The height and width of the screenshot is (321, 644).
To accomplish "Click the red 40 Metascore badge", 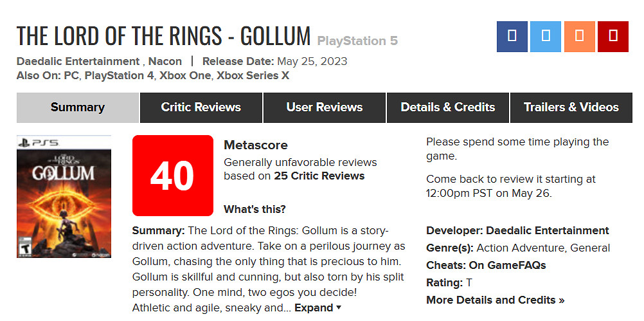I will click(x=172, y=176).
